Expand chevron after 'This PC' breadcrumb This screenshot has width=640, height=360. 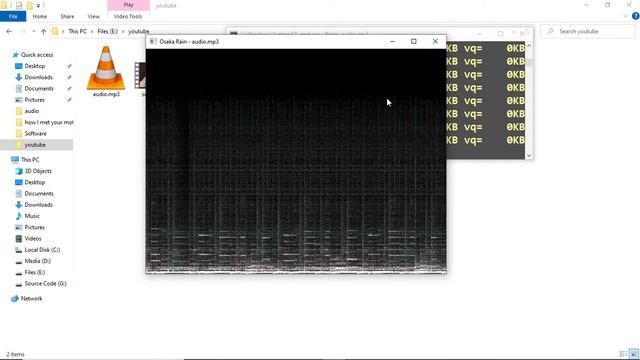point(92,31)
